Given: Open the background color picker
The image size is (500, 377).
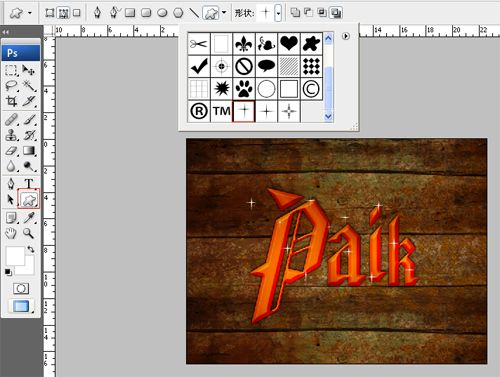Looking at the screenshot, I should pos(29,269).
